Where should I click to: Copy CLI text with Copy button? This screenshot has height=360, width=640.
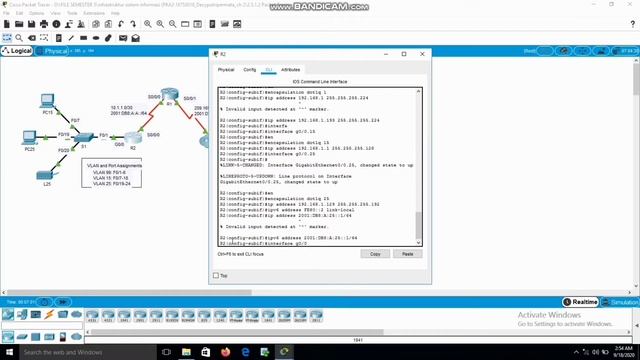pyautogui.click(x=375, y=254)
